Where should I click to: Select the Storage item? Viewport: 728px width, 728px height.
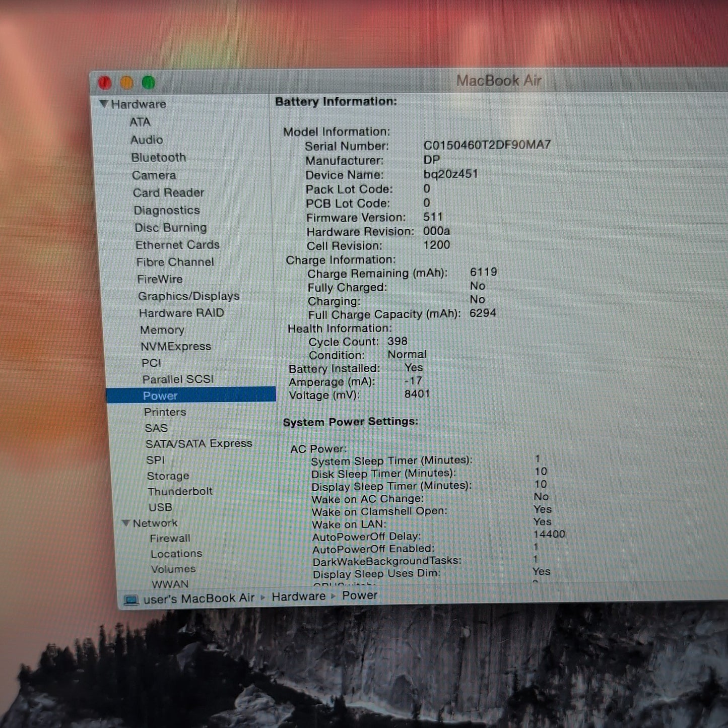168,476
